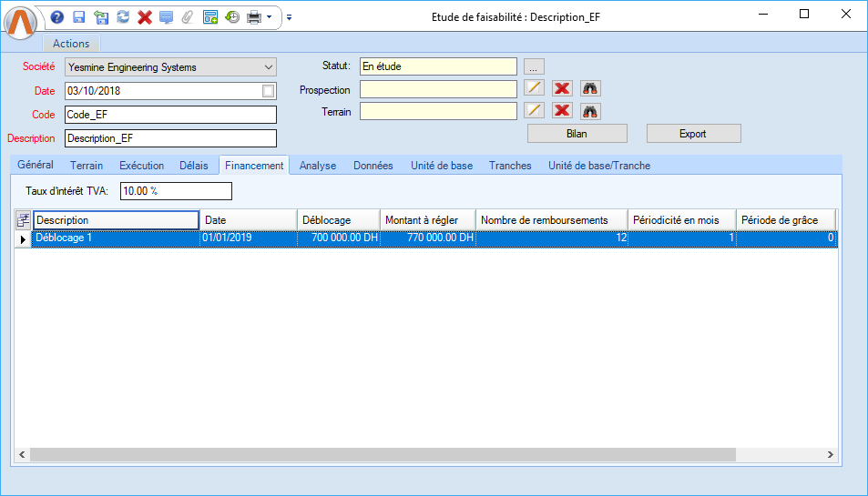Expand quick access toolbar customization arrow

289,17
